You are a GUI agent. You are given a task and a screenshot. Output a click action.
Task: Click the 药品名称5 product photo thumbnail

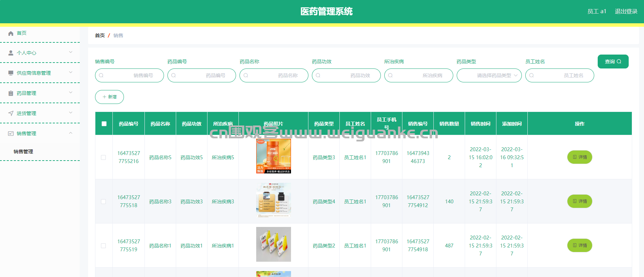[273, 156]
